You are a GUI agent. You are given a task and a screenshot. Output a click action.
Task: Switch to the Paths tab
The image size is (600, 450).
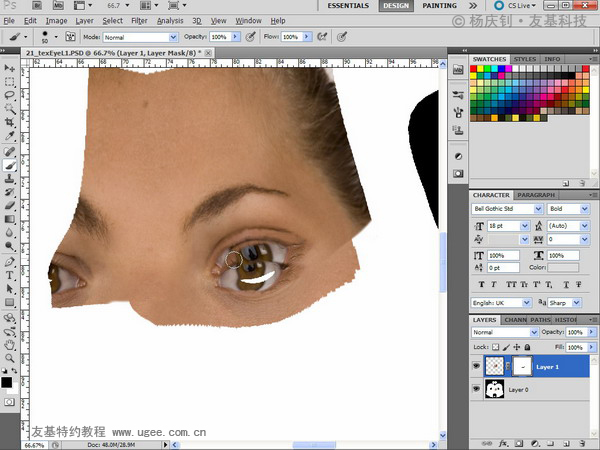point(540,320)
